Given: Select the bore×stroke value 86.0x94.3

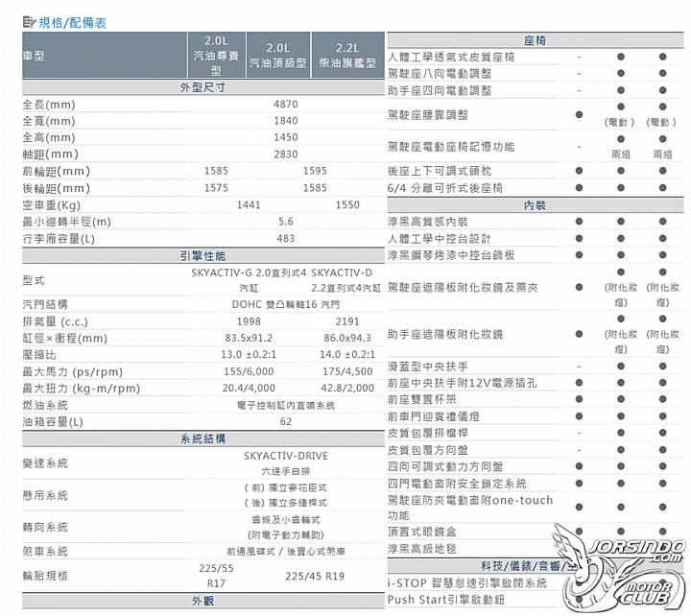Looking at the screenshot, I should 347,339.
